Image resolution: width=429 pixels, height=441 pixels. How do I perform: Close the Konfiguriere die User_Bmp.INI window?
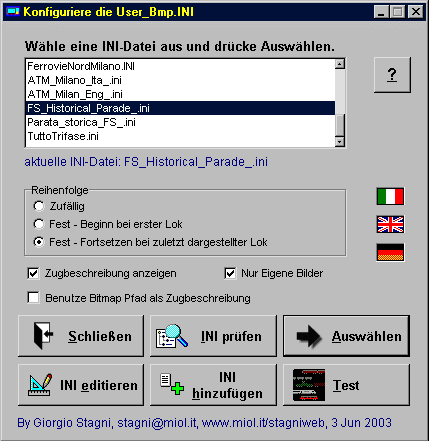click(x=416, y=12)
